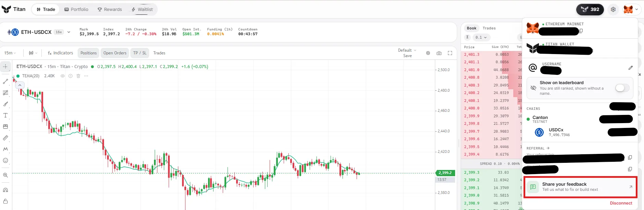The image size is (644, 210).
Task: Copy the Ethereum Mainnet wallet address
Action: pyautogui.click(x=581, y=31)
